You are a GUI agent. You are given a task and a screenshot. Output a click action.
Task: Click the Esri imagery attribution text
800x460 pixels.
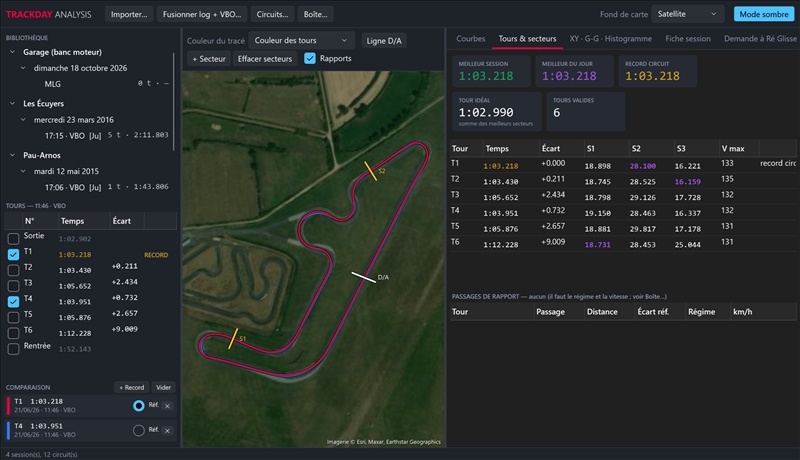tap(384, 442)
